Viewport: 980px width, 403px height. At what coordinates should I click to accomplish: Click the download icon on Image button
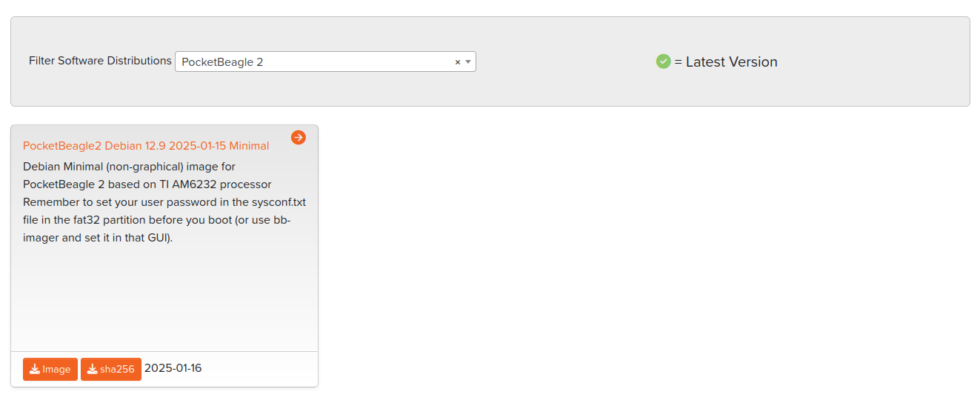coord(35,370)
